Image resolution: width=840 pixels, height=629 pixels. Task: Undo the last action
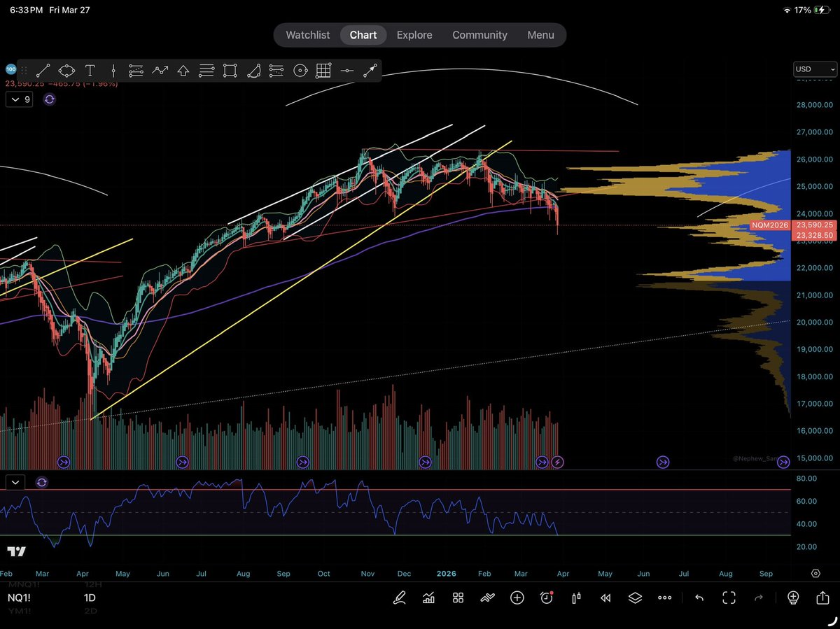(699, 598)
